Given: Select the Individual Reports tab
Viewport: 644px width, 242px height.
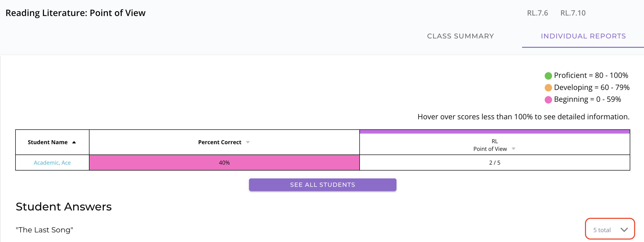Looking at the screenshot, I should click(583, 36).
